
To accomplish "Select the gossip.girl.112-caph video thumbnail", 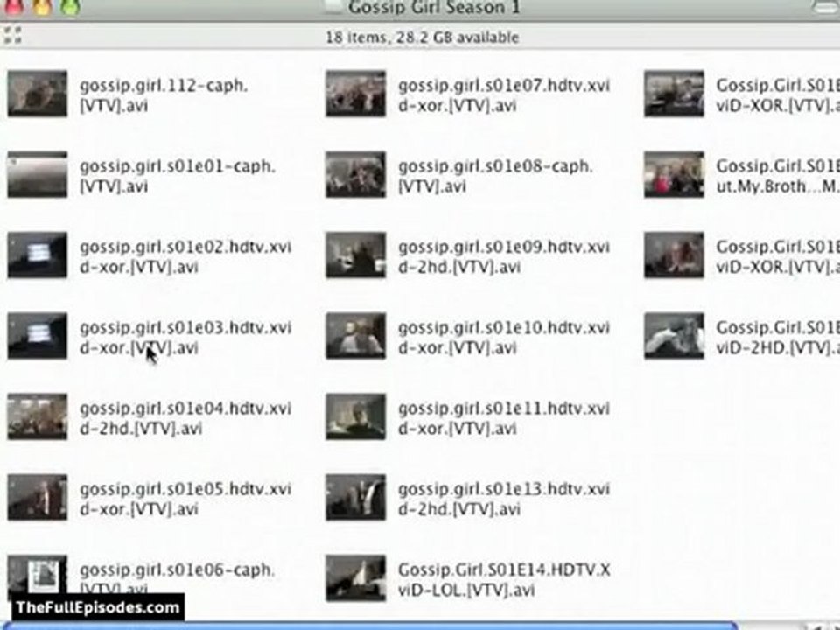I will coord(38,94).
